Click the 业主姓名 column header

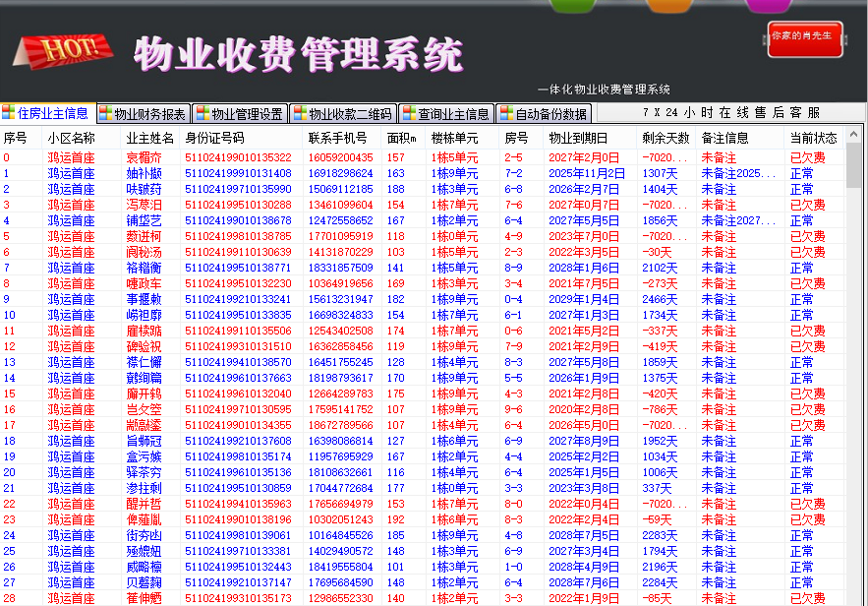click(x=150, y=138)
